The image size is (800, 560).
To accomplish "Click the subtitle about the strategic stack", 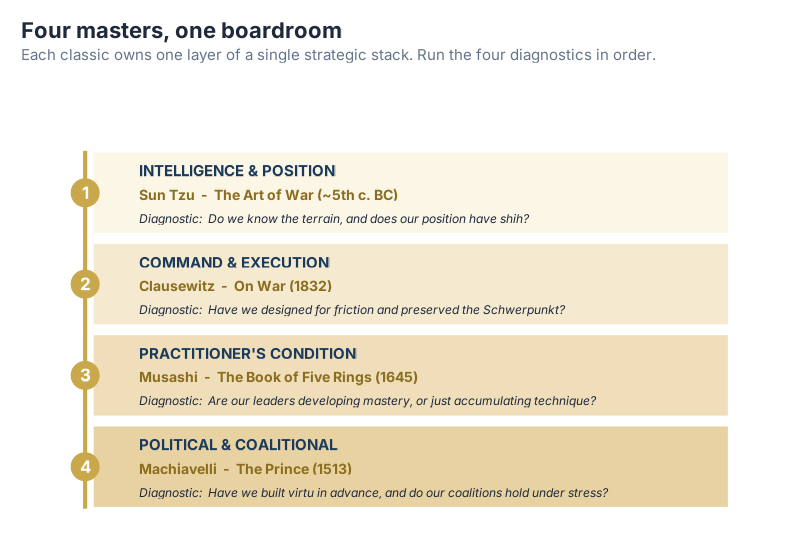I will click(x=338, y=55).
